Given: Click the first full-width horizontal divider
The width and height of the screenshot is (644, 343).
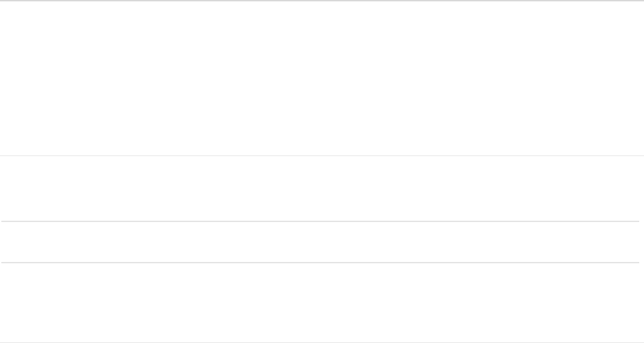Looking at the screenshot, I should tap(321, 156).
